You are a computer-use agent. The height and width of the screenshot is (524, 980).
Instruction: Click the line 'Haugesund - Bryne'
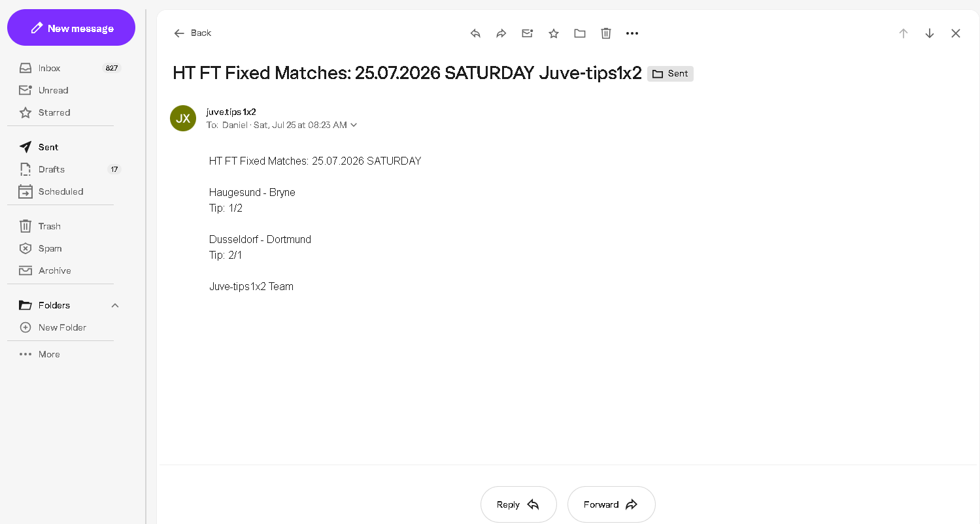click(x=252, y=192)
